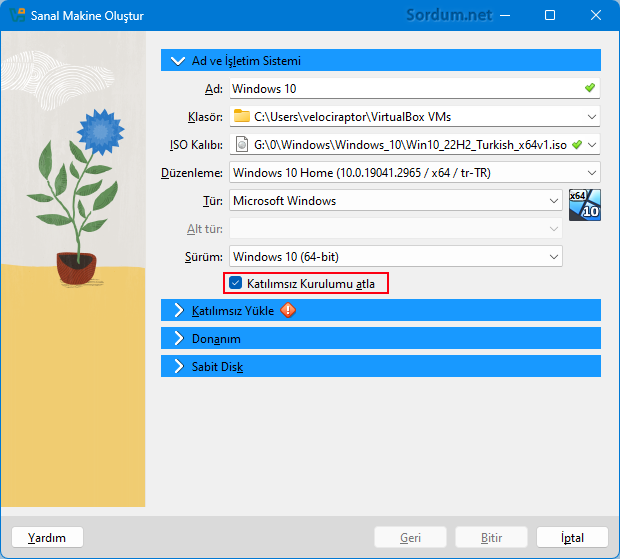
Task: Maximize the Sanal Makine Oluştur window
Action: point(550,15)
